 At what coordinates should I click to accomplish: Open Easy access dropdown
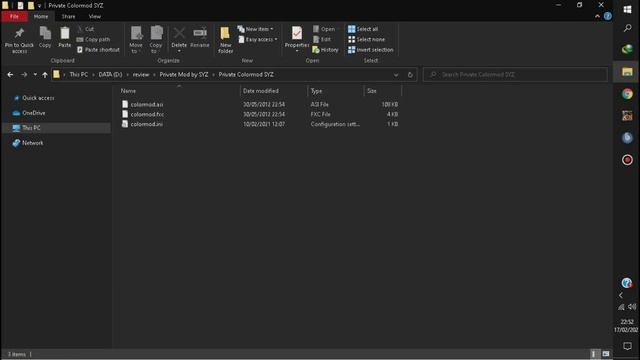point(258,40)
